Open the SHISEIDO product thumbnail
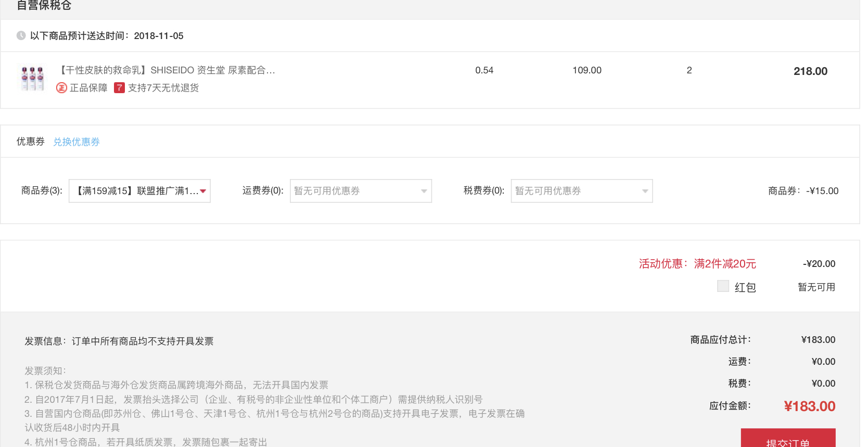This screenshot has height=447, width=868. click(x=32, y=78)
